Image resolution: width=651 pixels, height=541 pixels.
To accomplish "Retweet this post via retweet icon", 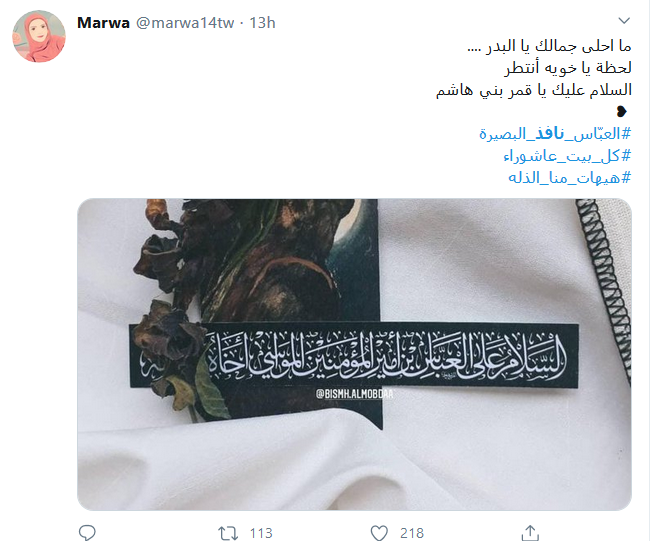I will tap(228, 533).
